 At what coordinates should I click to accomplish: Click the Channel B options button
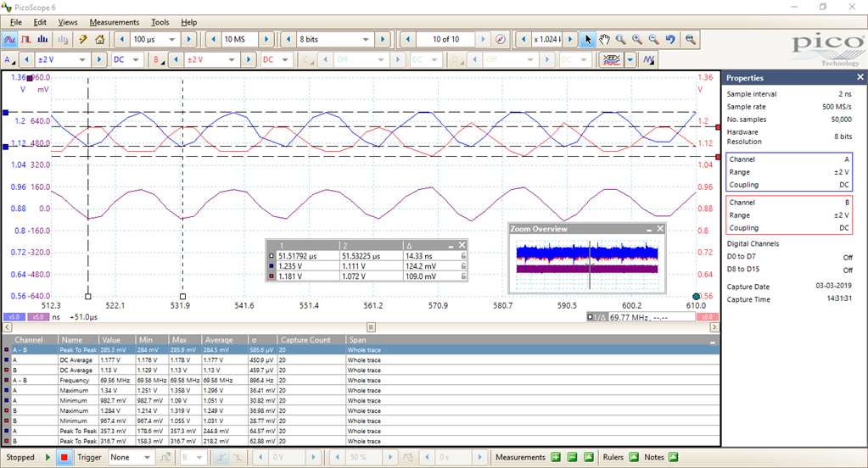[x=157, y=60]
